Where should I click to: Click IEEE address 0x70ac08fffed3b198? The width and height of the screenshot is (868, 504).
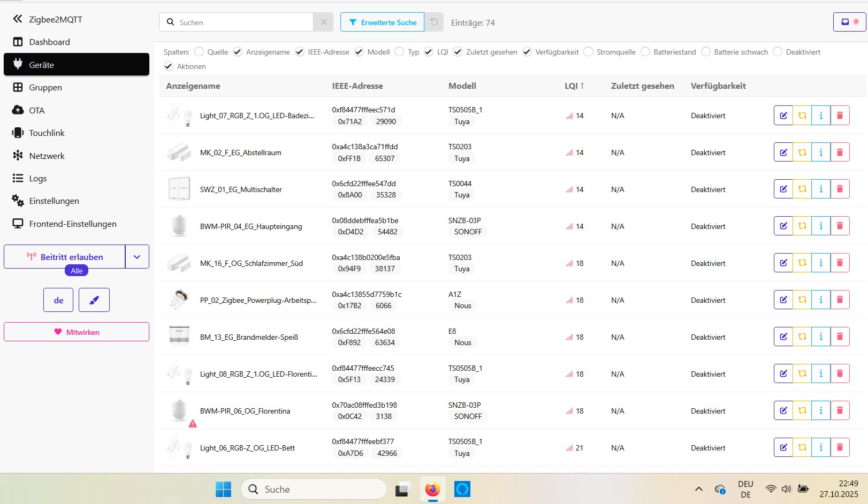364,405
